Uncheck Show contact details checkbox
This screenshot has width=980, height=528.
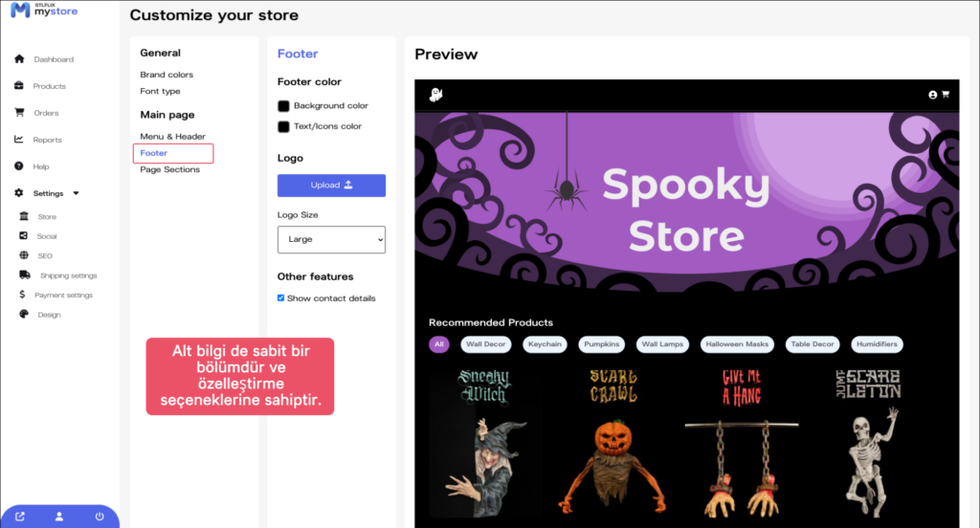(x=280, y=298)
